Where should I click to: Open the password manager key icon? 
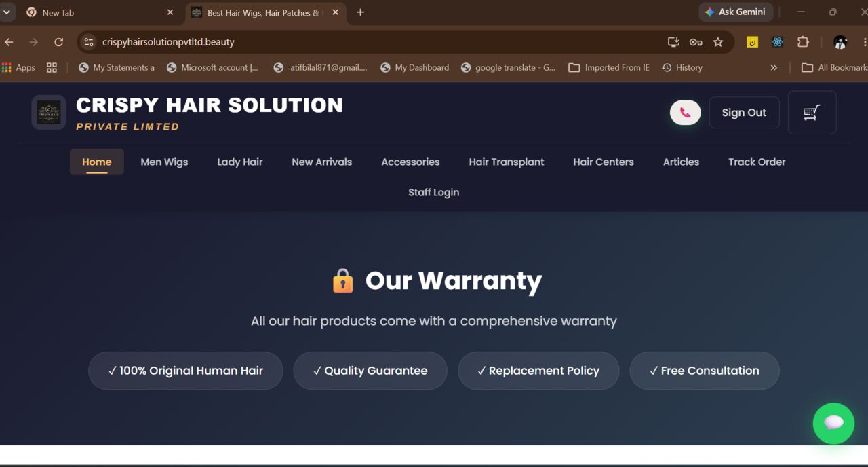click(x=696, y=42)
